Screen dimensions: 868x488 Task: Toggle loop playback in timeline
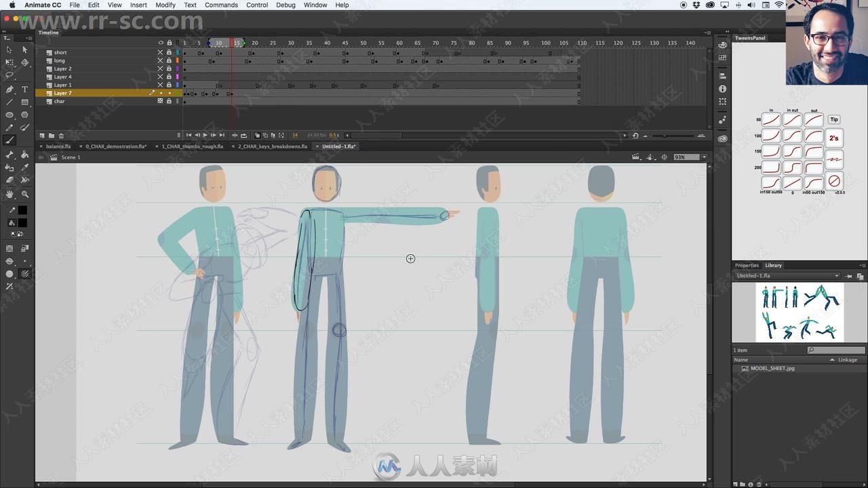pos(243,136)
